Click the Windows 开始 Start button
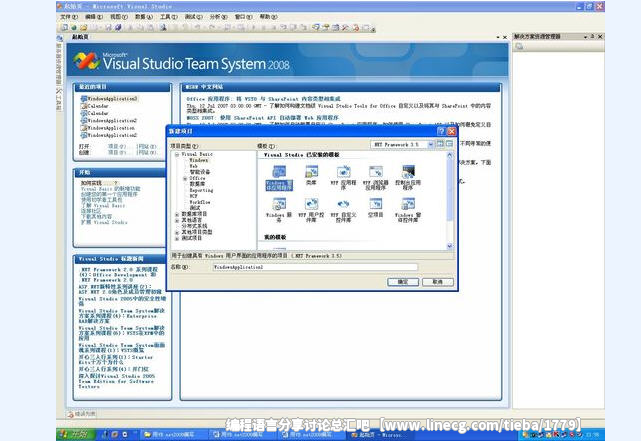 point(76,434)
